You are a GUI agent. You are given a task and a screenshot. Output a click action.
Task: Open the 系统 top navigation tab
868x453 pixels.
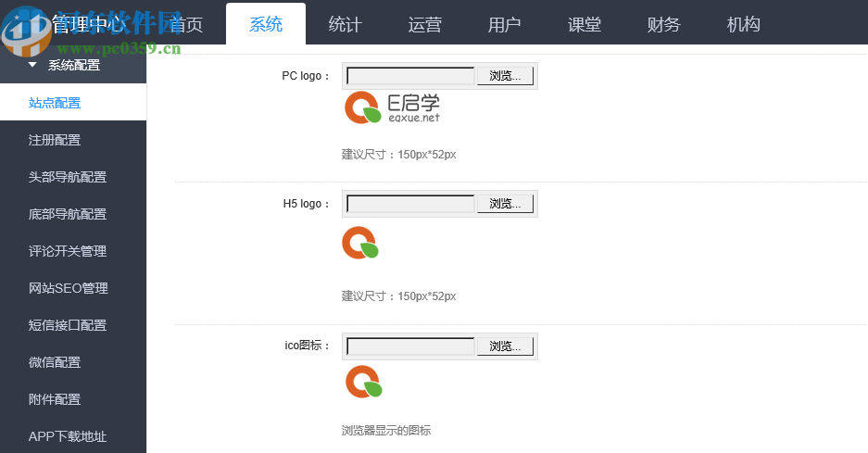click(266, 24)
